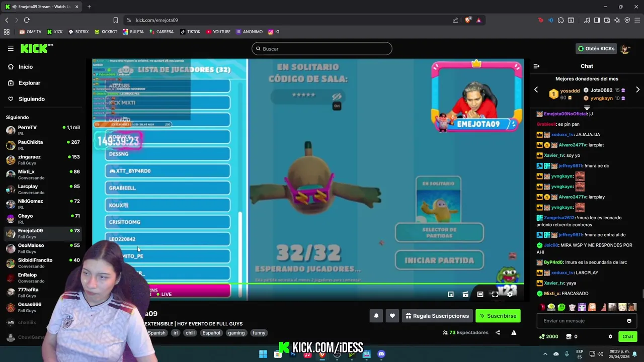Image resolution: width=644 pixels, height=362 pixels.
Task: Open a new browser tab
Action: click(89, 7)
